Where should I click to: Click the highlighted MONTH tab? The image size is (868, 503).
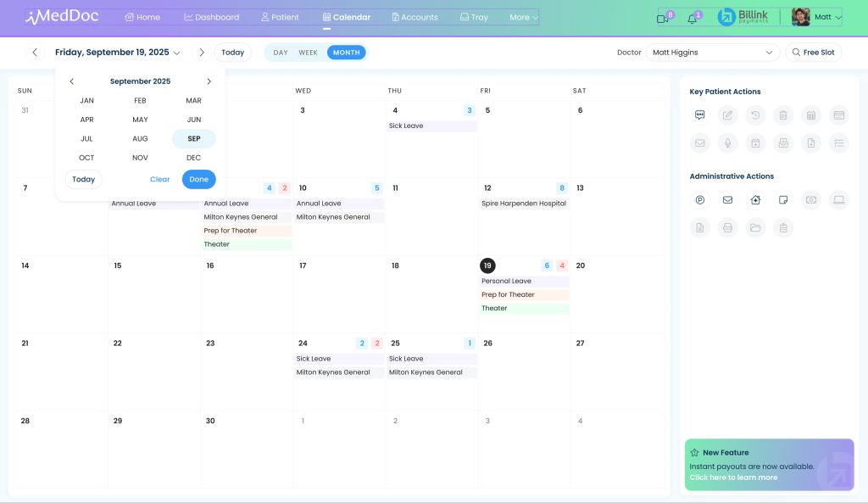tap(346, 52)
